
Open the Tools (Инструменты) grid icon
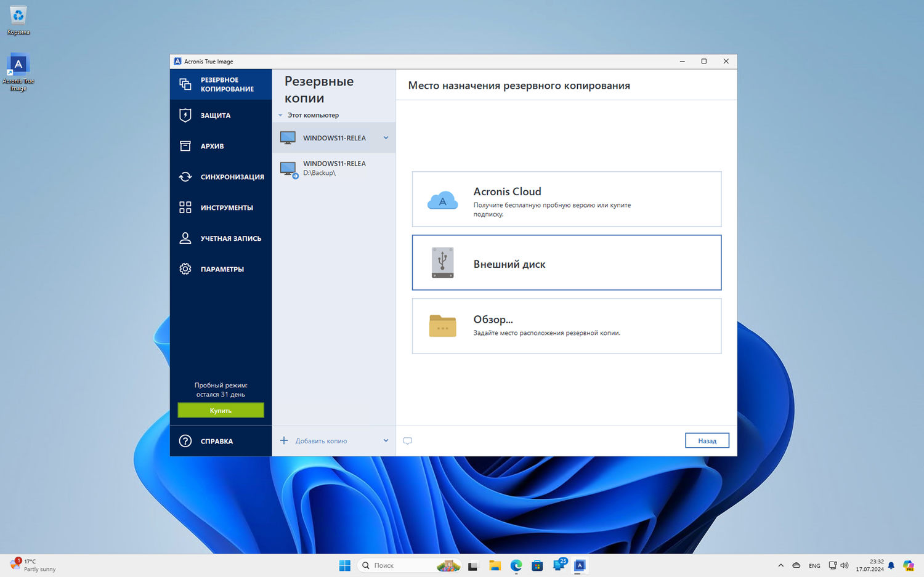(185, 208)
